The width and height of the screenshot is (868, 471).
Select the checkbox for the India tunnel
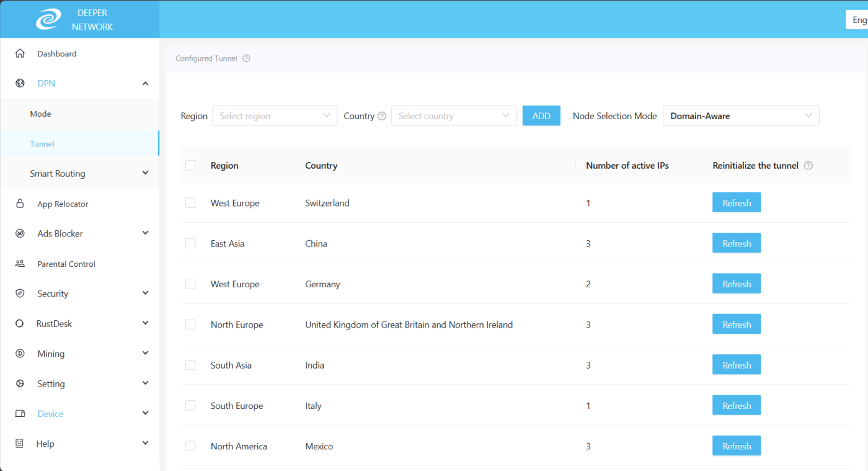(190, 365)
